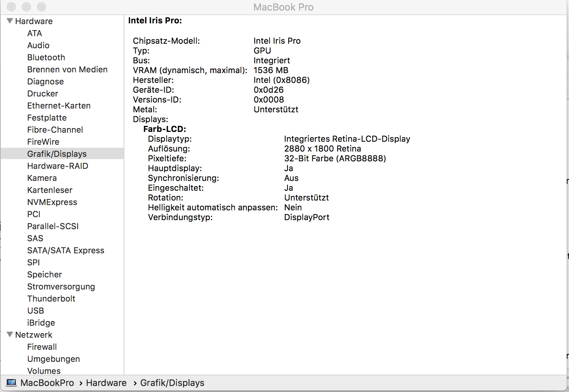
Task: Select the highlighted Grafik/Displays entry
Action: coord(62,153)
